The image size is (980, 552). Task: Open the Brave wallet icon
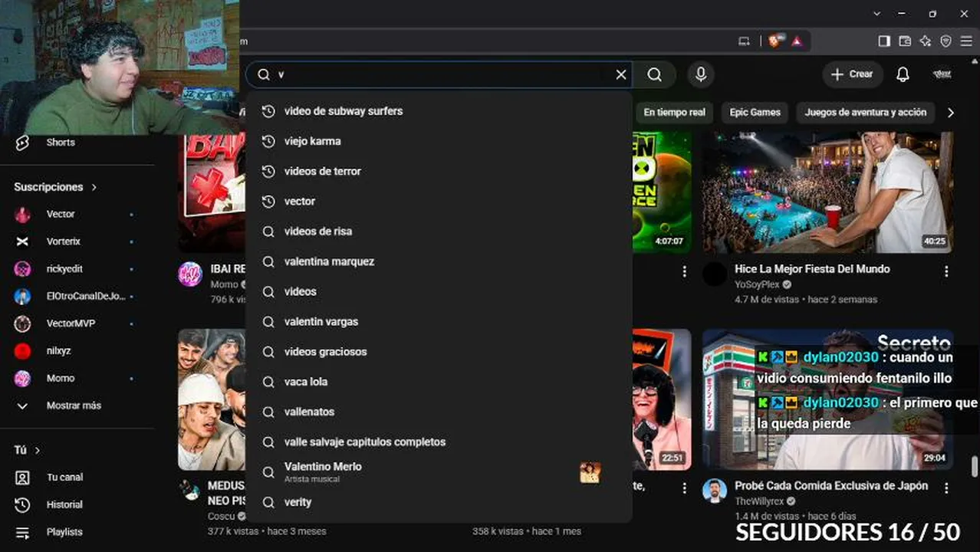(905, 41)
